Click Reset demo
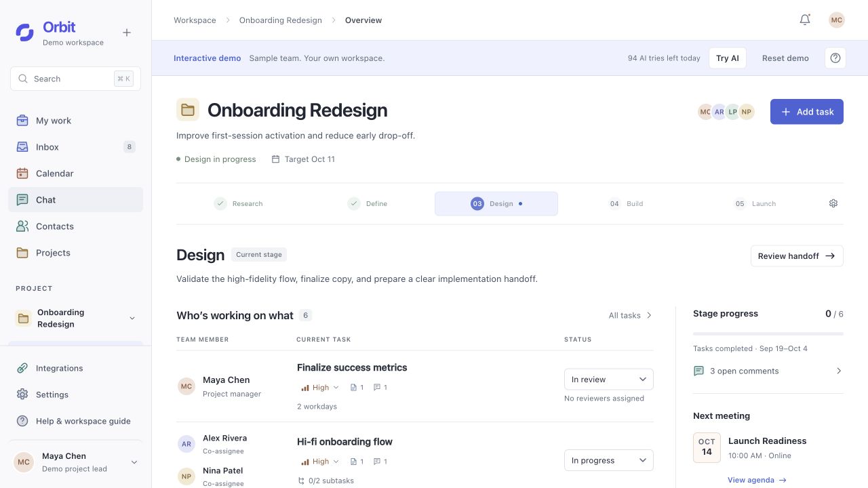Viewport: 868px width, 488px height. coord(785,58)
